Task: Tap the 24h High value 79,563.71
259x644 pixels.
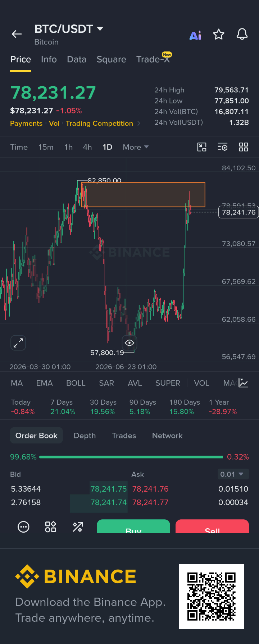Action: (x=231, y=90)
